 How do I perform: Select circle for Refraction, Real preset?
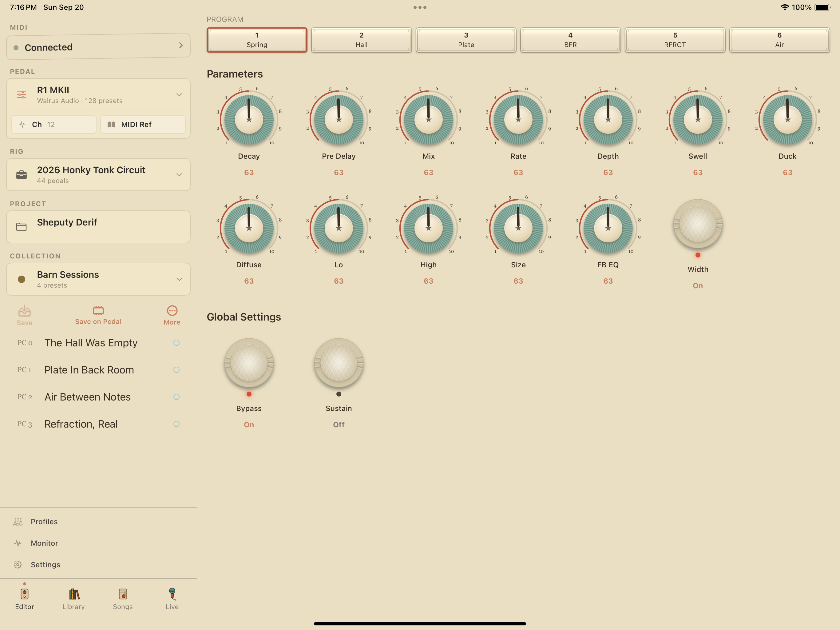(176, 424)
